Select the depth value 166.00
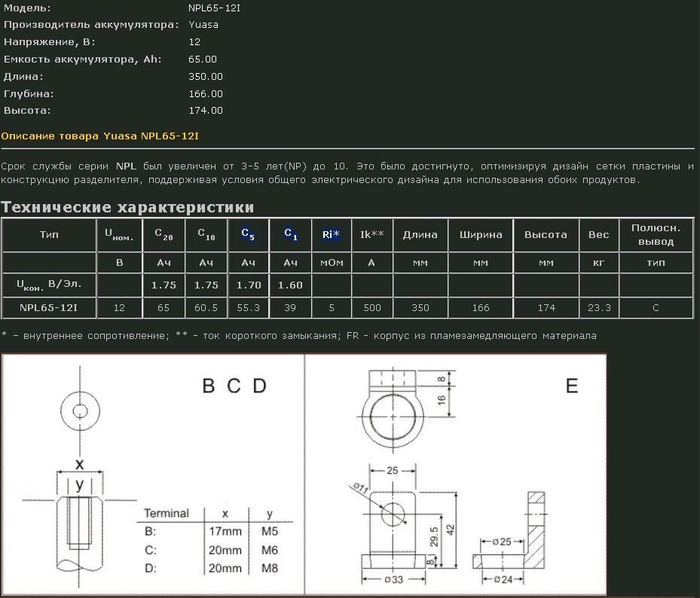 (x=206, y=93)
